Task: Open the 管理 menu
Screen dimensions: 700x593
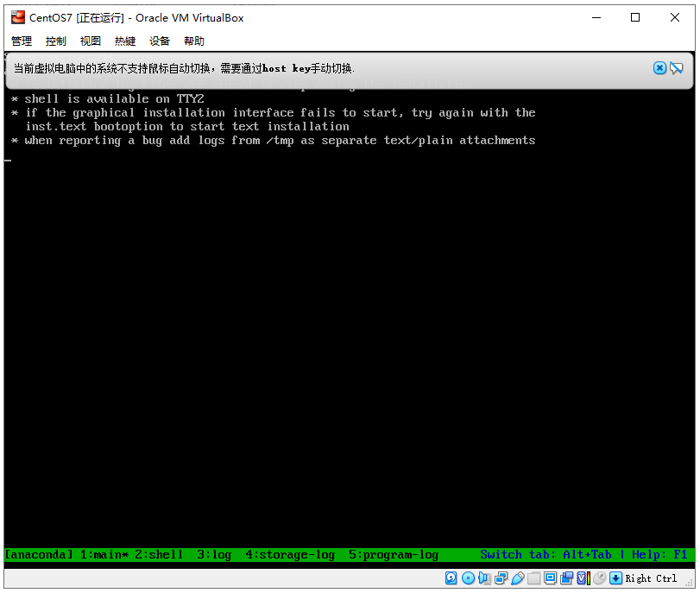Action: tap(22, 41)
